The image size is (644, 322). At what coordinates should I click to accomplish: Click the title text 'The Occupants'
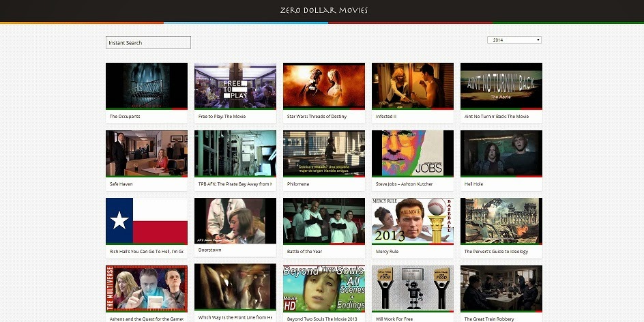tap(125, 116)
